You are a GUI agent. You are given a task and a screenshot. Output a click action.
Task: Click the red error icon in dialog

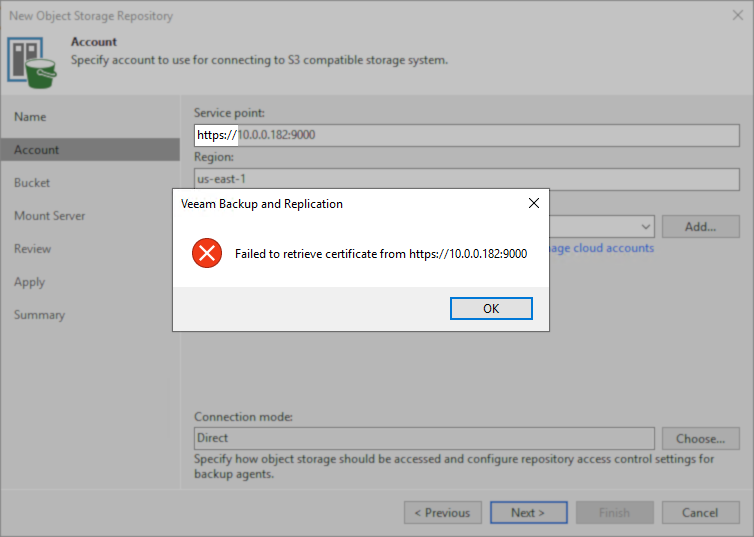207,253
